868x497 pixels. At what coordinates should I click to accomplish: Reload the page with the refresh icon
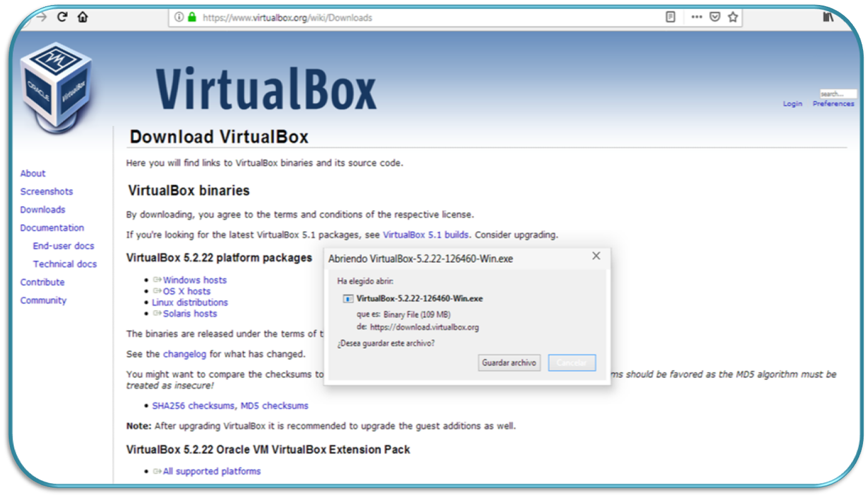click(62, 17)
